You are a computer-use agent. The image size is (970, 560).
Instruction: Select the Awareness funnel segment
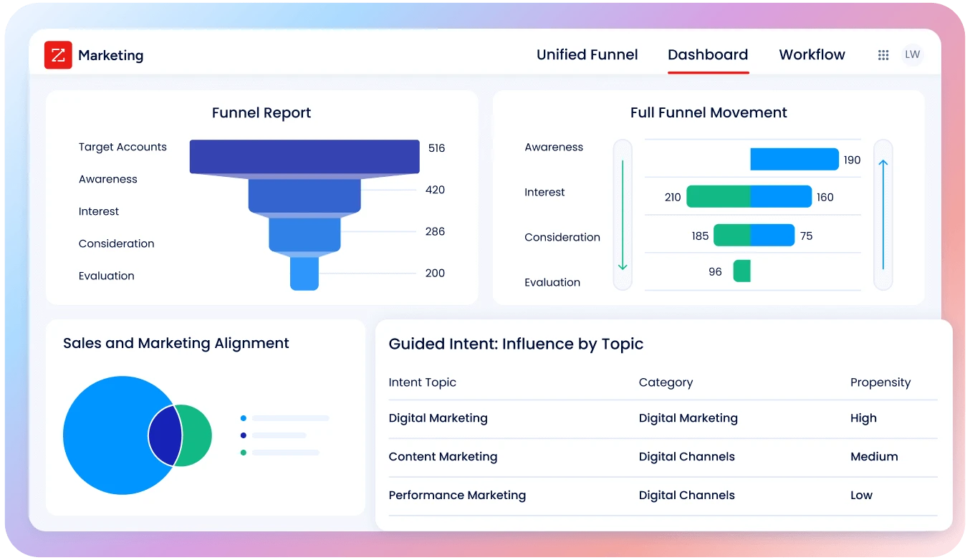(x=304, y=195)
